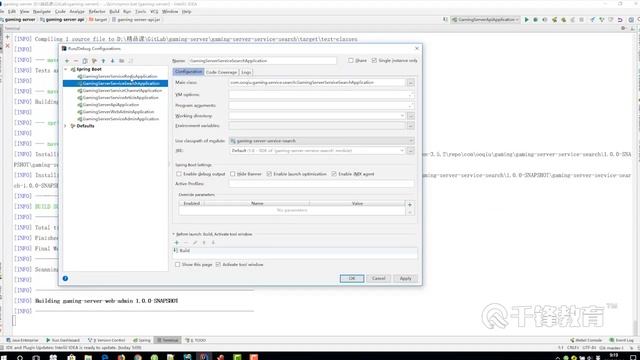Close the terminal session with the red X icon
This screenshot has width=640, height=360.
[7, 46]
